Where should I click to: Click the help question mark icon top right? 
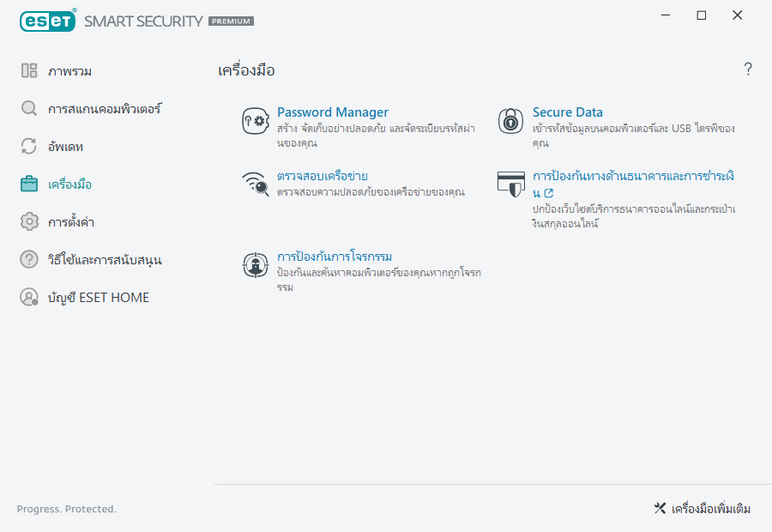pos(747,70)
